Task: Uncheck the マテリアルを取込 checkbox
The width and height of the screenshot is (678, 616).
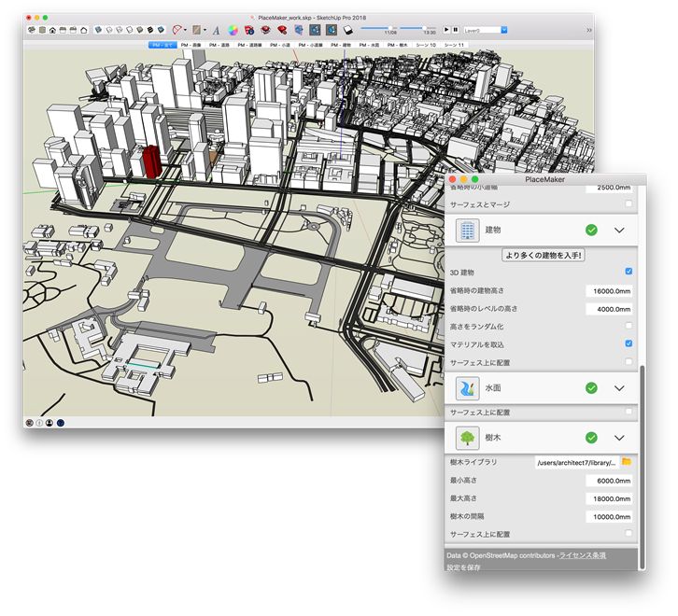Action: pos(629,343)
